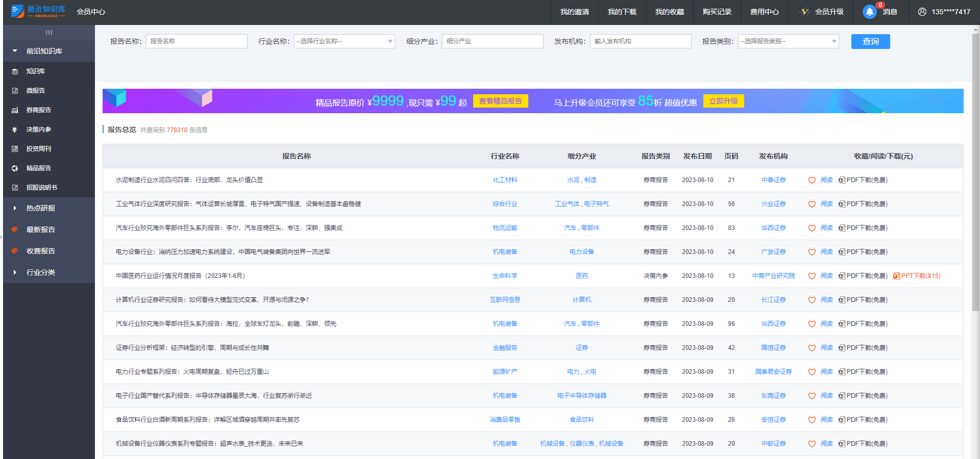Download PPT of 中国医药行业 report

pyautogui.click(x=917, y=276)
